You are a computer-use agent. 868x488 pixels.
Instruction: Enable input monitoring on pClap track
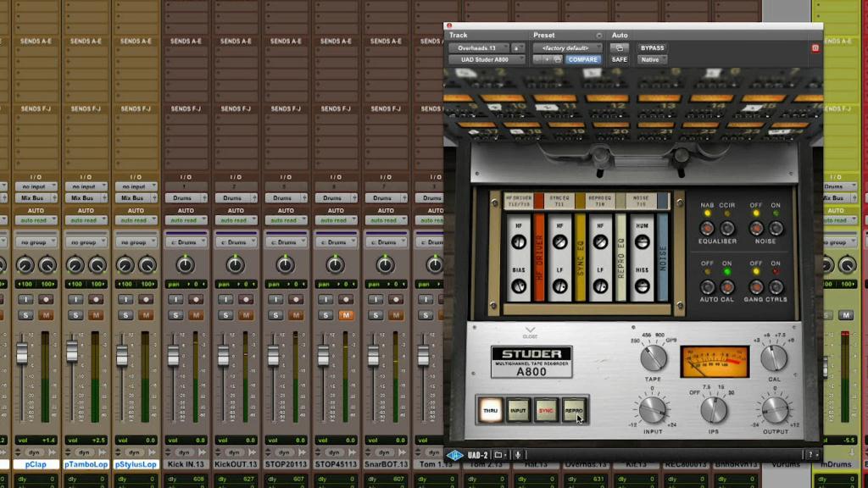[25, 299]
